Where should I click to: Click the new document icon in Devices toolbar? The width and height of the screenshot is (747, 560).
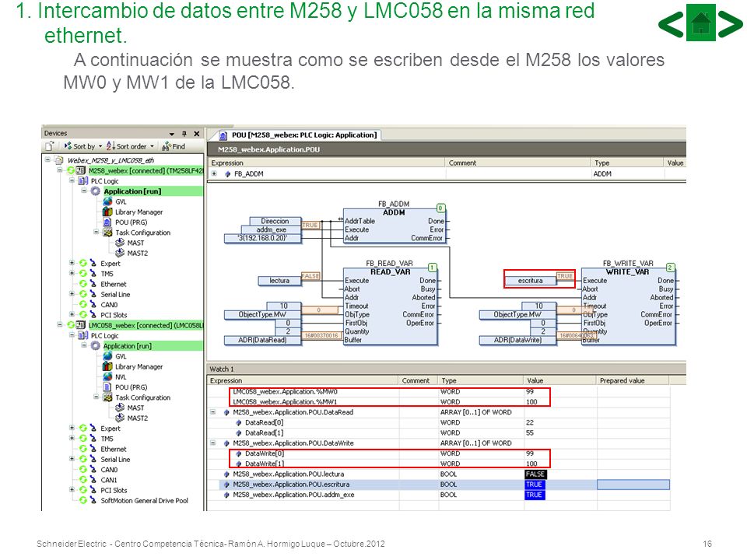50,146
